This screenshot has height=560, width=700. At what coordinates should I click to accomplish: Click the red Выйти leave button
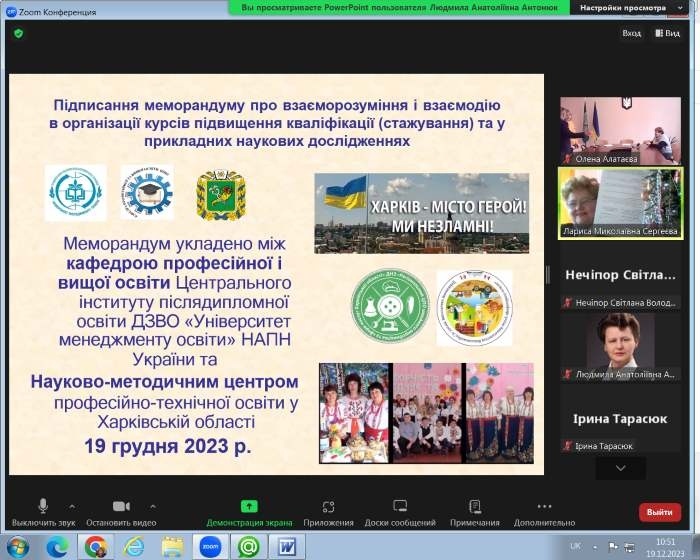659,511
